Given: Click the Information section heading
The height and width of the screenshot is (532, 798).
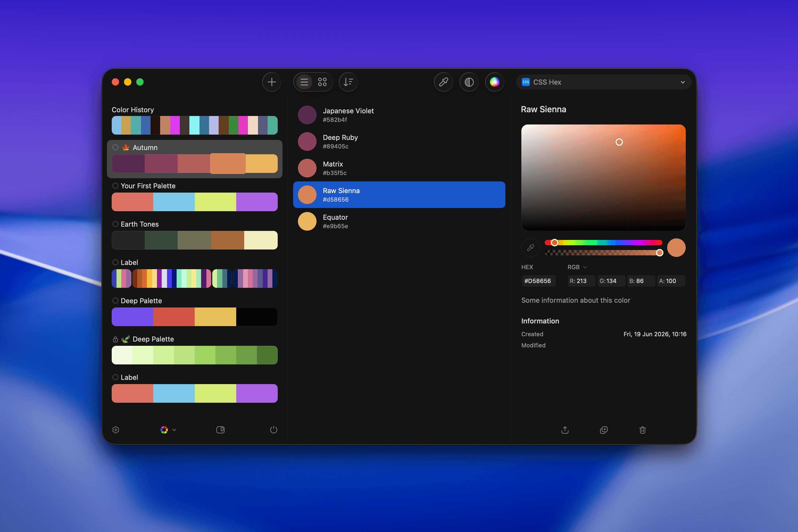Looking at the screenshot, I should tap(540, 321).
